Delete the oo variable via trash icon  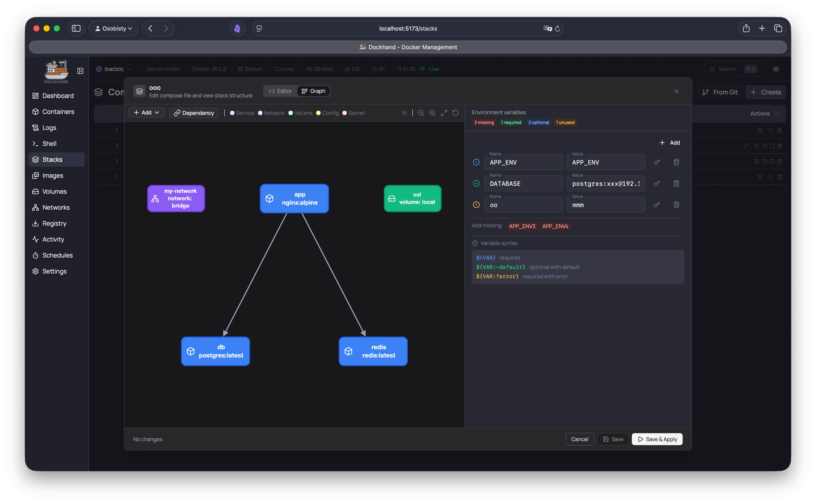coord(676,205)
